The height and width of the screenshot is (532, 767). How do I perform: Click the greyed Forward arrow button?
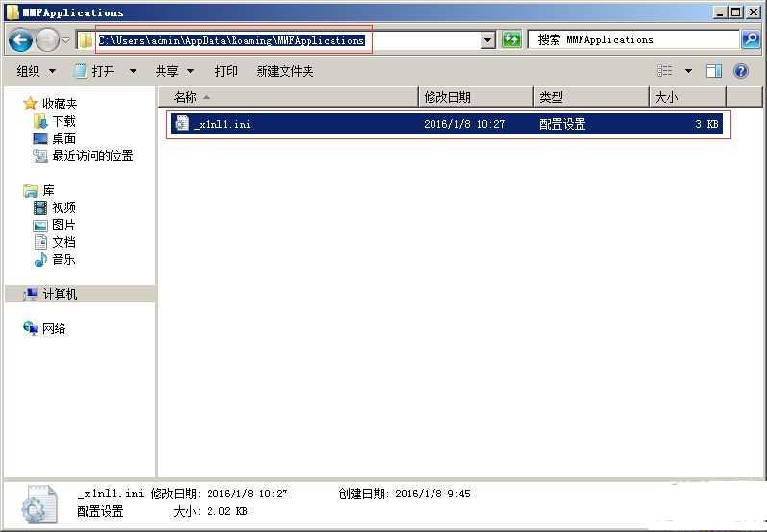(x=47, y=40)
